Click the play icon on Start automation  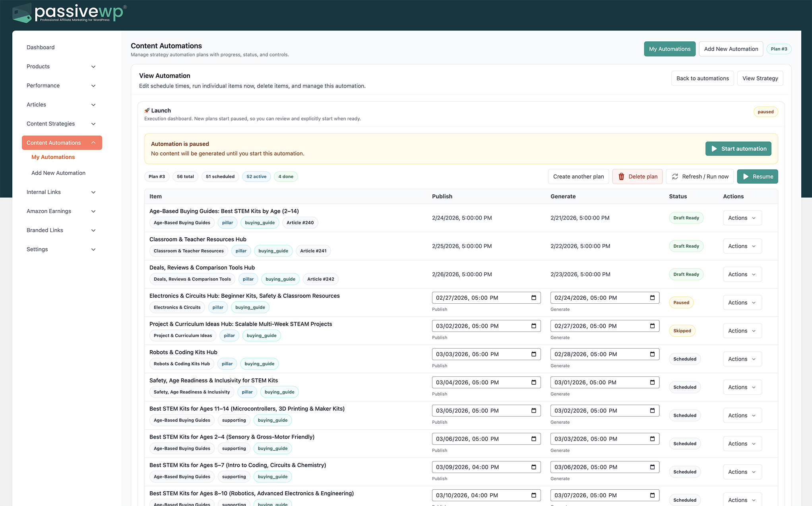coord(714,148)
